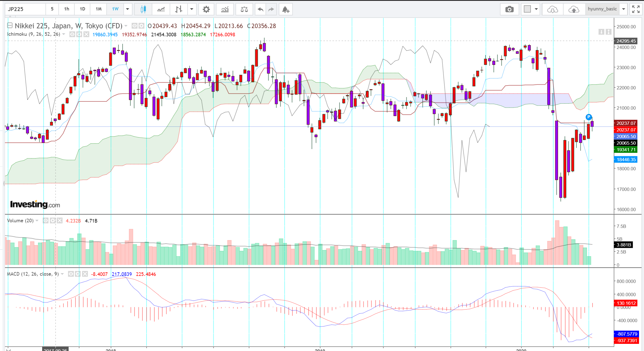Click the compare scales icon

click(244, 9)
